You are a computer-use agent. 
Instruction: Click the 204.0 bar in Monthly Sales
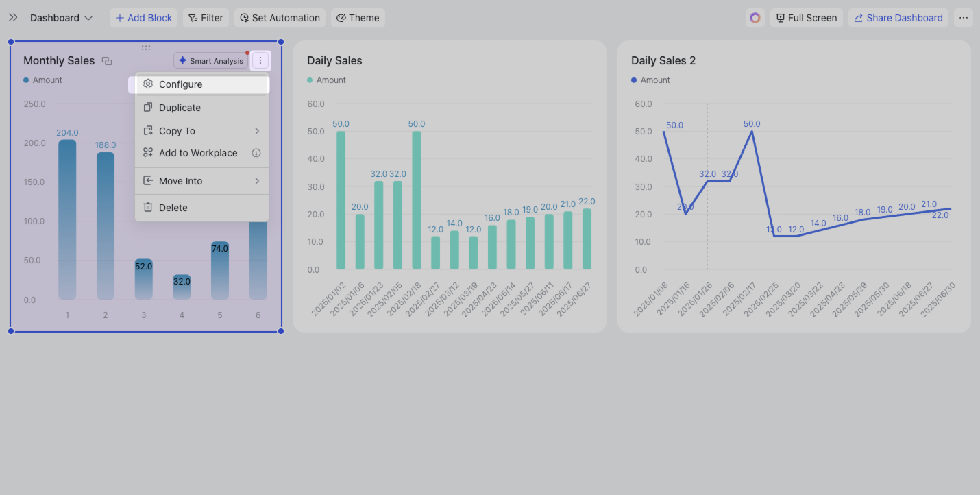(x=67, y=219)
